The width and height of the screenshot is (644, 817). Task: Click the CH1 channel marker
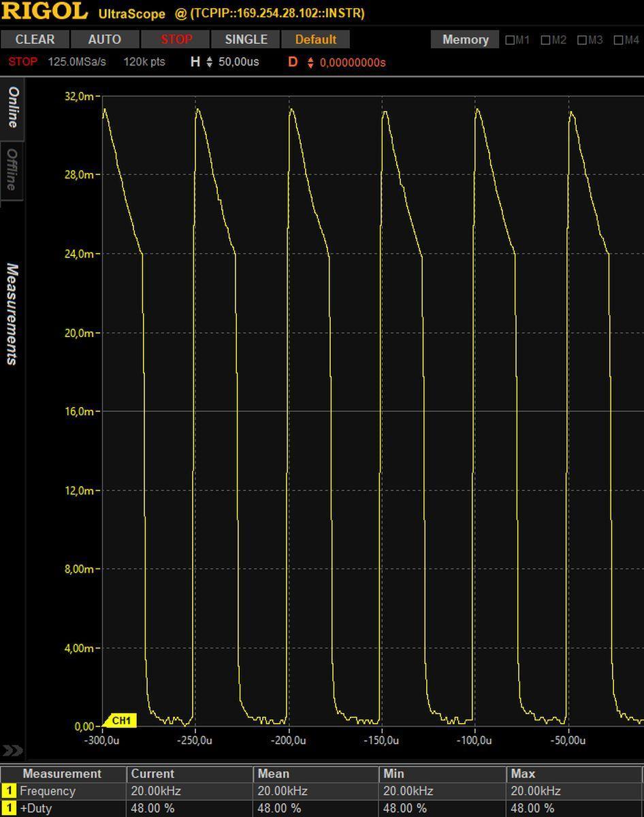tap(120, 720)
